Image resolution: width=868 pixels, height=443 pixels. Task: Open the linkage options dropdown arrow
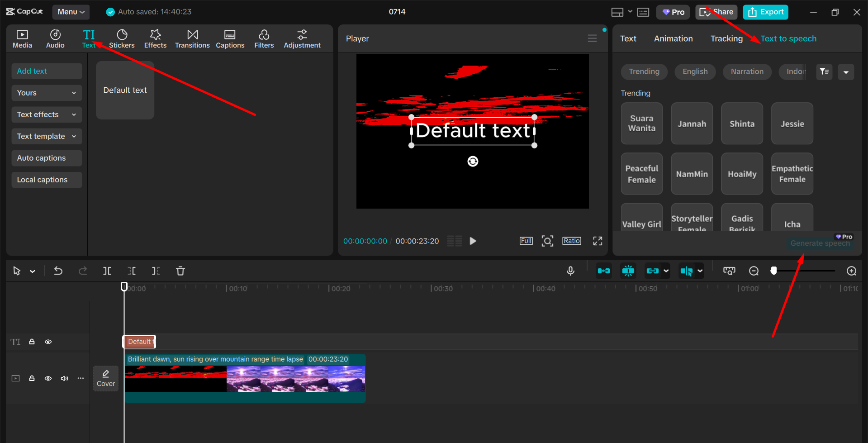pos(666,271)
